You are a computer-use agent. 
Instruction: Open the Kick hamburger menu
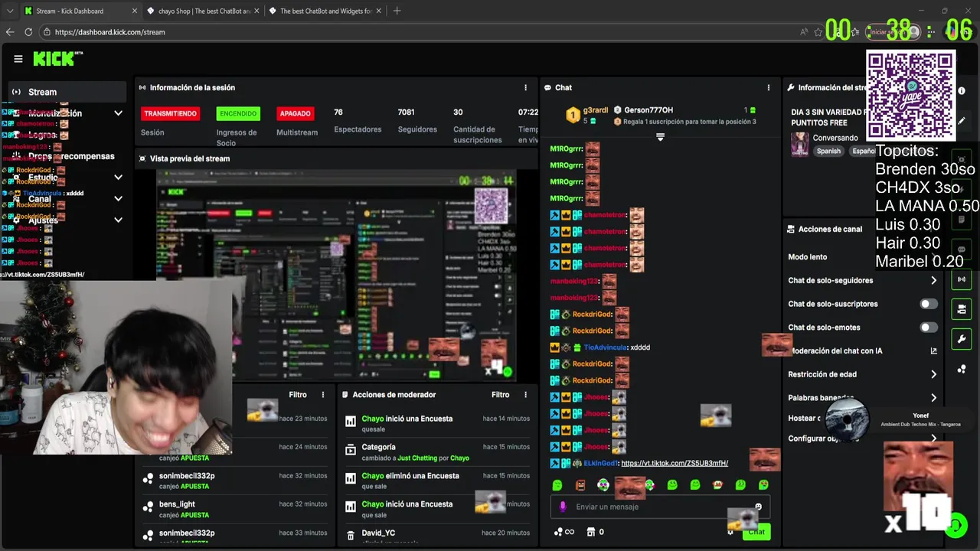click(x=18, y=59)
